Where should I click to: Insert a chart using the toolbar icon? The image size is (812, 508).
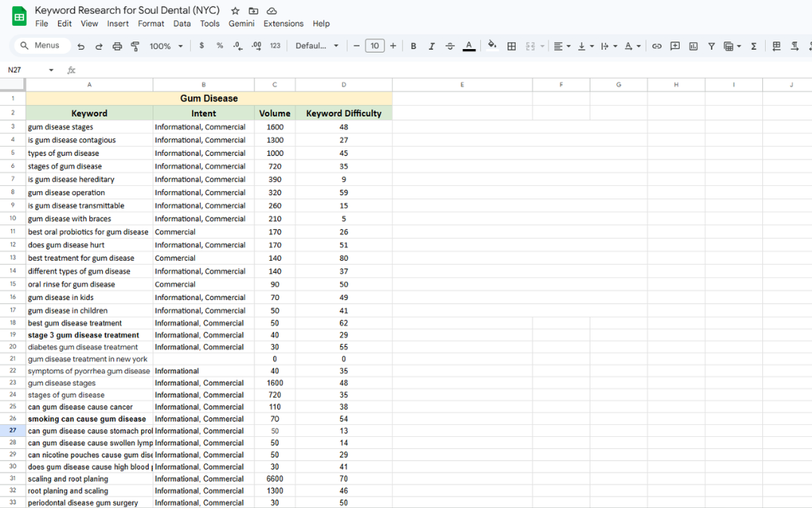(693, 46)
